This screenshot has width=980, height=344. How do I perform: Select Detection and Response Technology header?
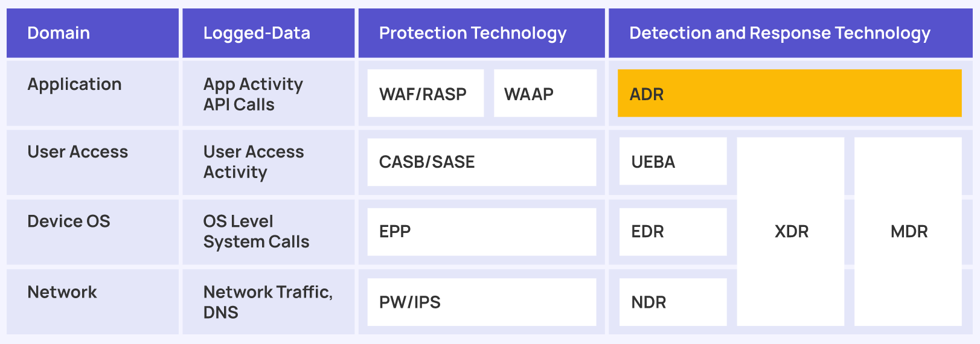[790, 33]
